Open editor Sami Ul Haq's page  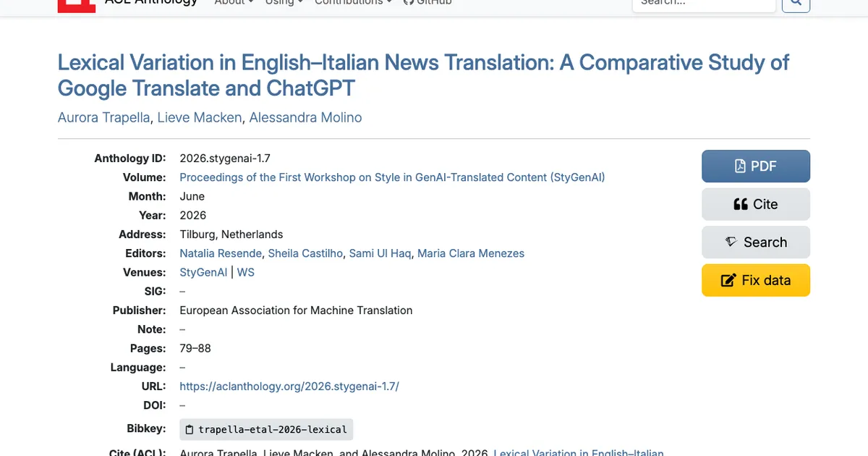(x=380, y=253)
